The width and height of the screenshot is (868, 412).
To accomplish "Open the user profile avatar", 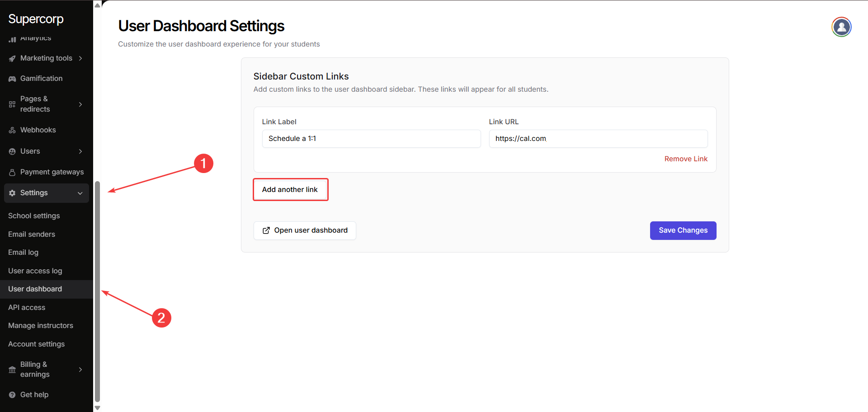I will click(x=841, y=27).
